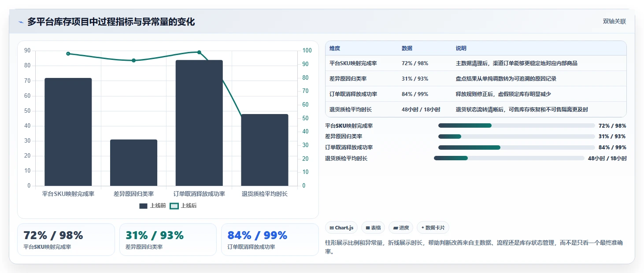Screen dimensions: 644x273
Task: Select table cell 平台SKU映射完成率
Action: (353, 63)
